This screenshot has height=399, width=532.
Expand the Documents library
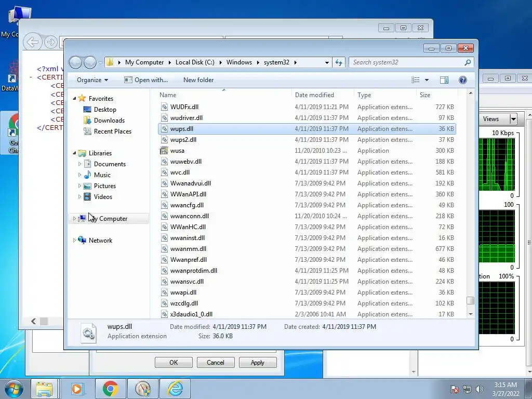point(79,164)
